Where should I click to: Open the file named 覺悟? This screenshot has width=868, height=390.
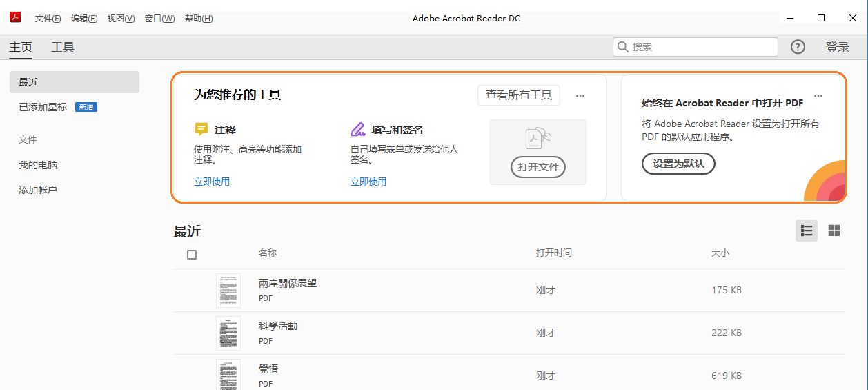[268, 369]
